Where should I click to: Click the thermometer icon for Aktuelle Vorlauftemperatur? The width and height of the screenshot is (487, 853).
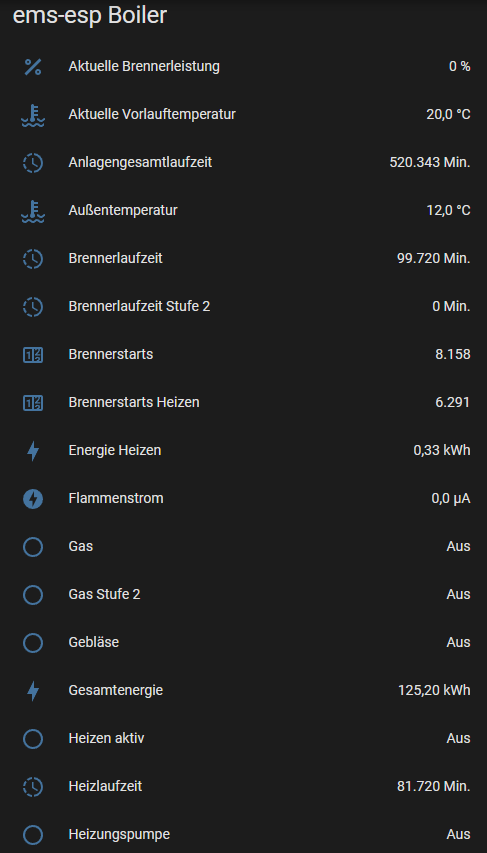[x=33, y=115]
